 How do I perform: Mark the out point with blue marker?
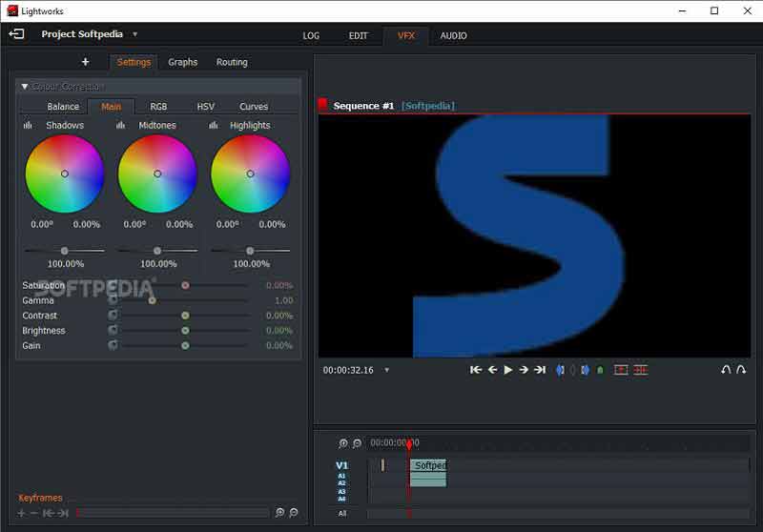(585, 370)
